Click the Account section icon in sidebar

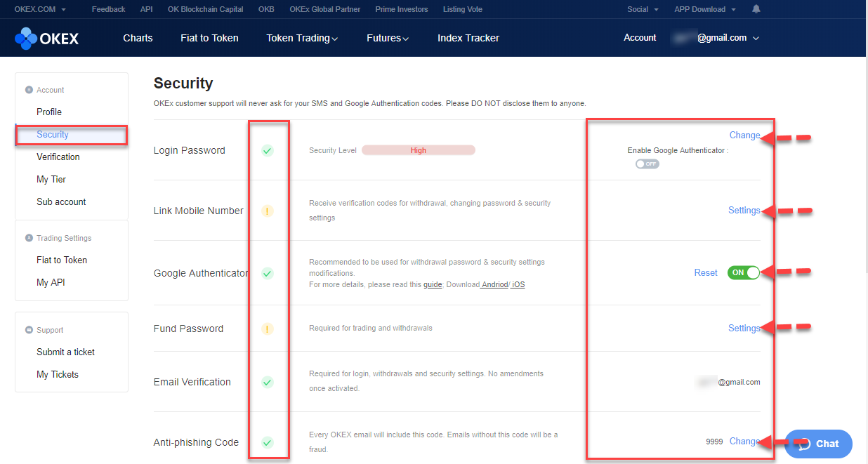29,90
